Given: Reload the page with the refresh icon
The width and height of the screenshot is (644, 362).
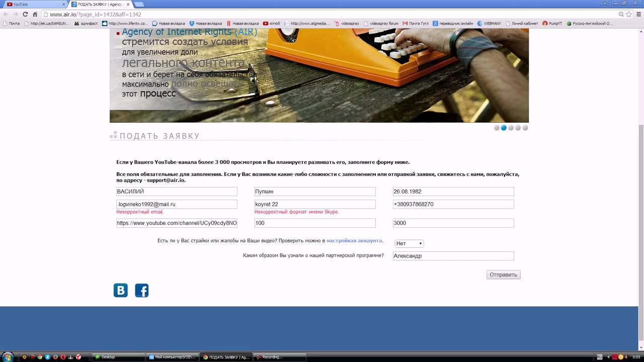Looking at the screenshot, I should pyautogui.click(x=25, y=14).
